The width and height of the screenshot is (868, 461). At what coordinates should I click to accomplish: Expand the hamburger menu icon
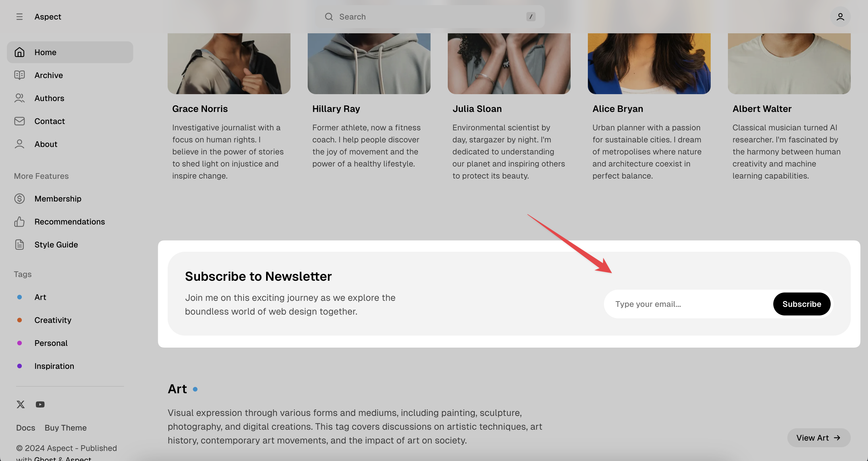coord(20,16)
